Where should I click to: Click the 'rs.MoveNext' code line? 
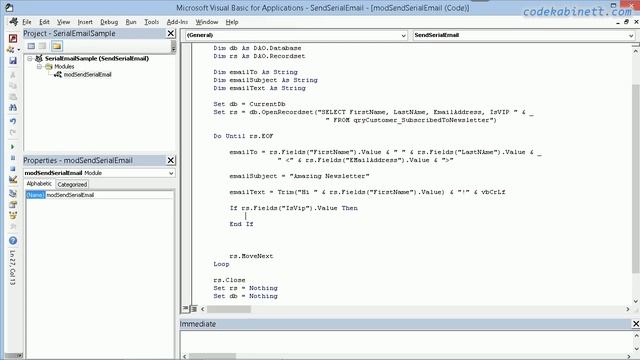[251, 256]
